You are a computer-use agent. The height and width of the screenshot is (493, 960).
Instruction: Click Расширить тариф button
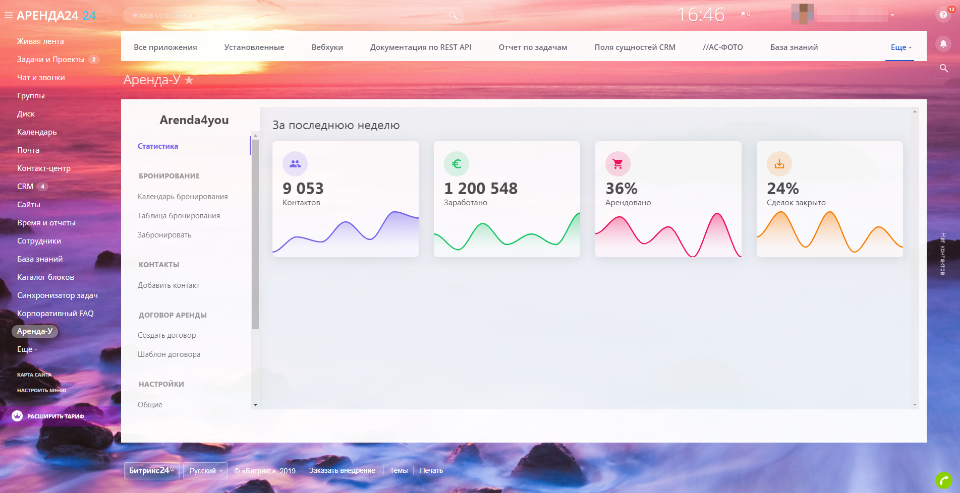tap(56, 416)
